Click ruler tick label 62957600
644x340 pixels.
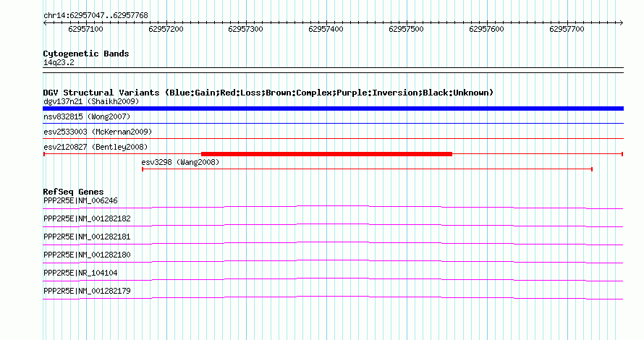coord(486,29)
